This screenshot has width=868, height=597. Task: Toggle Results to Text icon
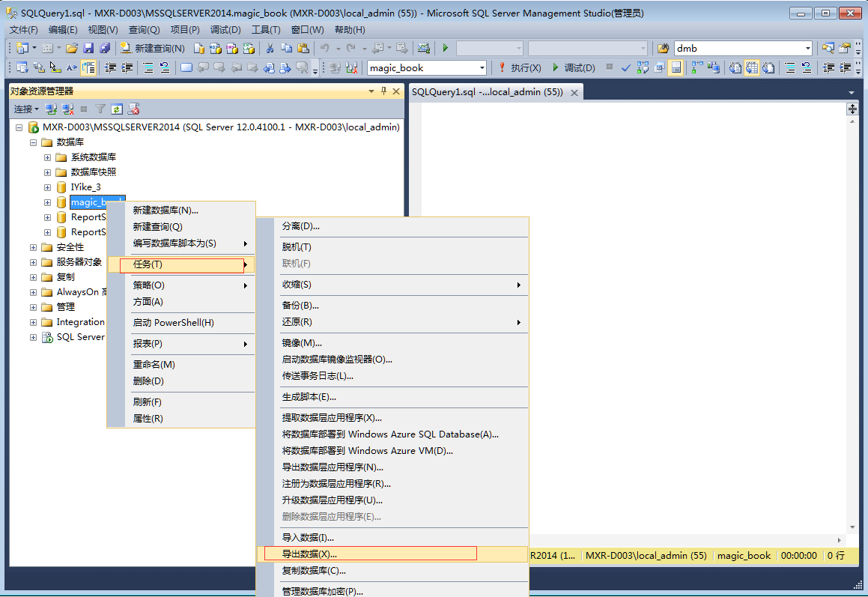coord(735,67)
